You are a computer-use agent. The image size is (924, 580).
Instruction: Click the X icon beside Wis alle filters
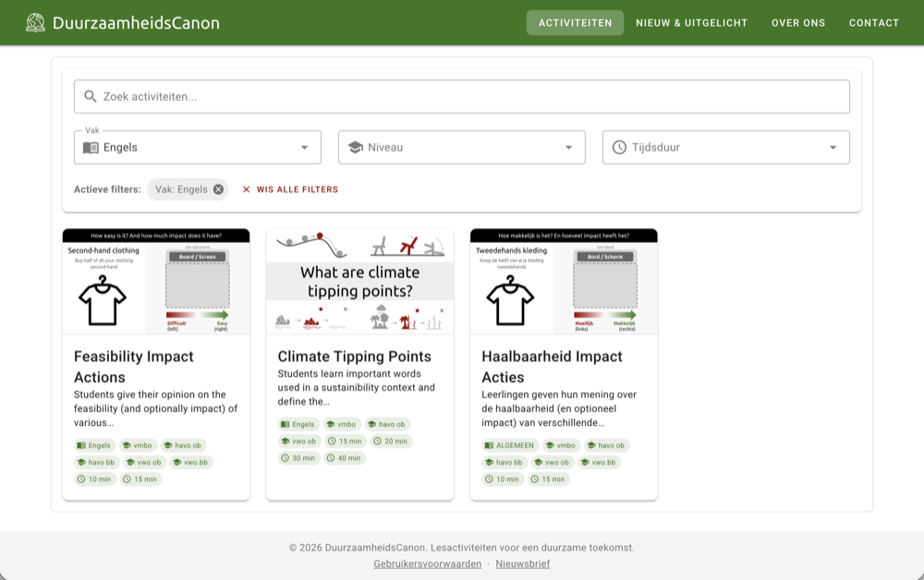click(247, 189)
